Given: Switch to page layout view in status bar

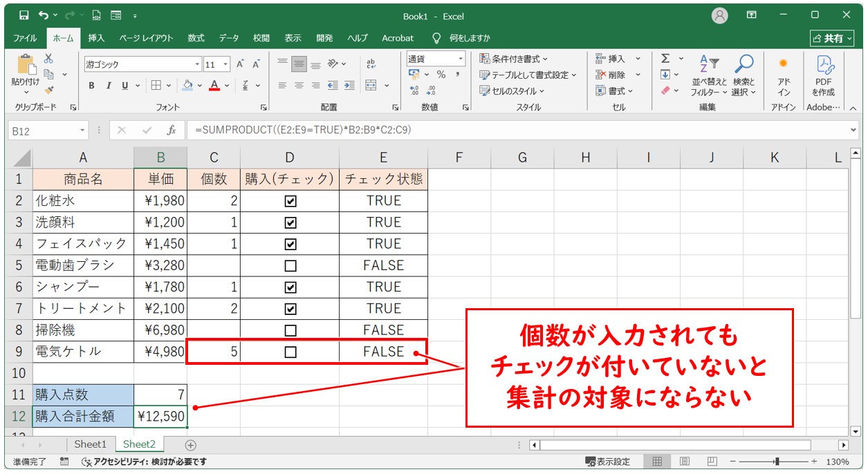Looking at the screenshot, I should 685,461.
